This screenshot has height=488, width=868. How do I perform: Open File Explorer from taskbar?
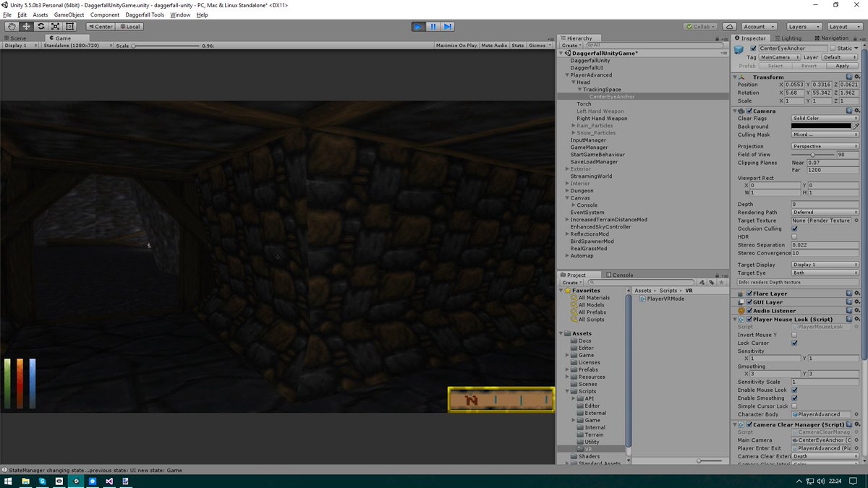point(25,481)
